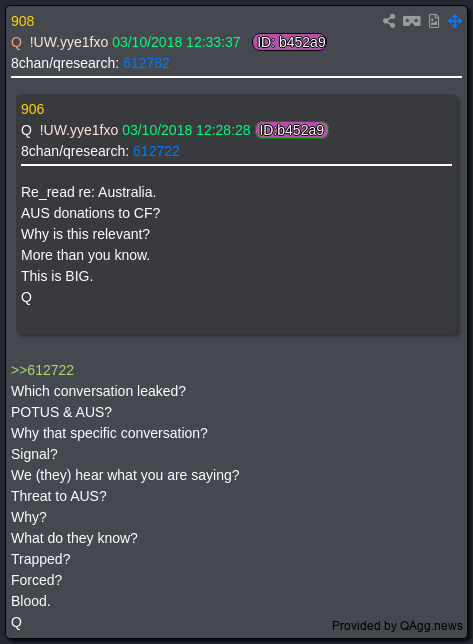Click the "Re_read re: Australia." line
473x644 pixels.
click(x=88, y=192)
